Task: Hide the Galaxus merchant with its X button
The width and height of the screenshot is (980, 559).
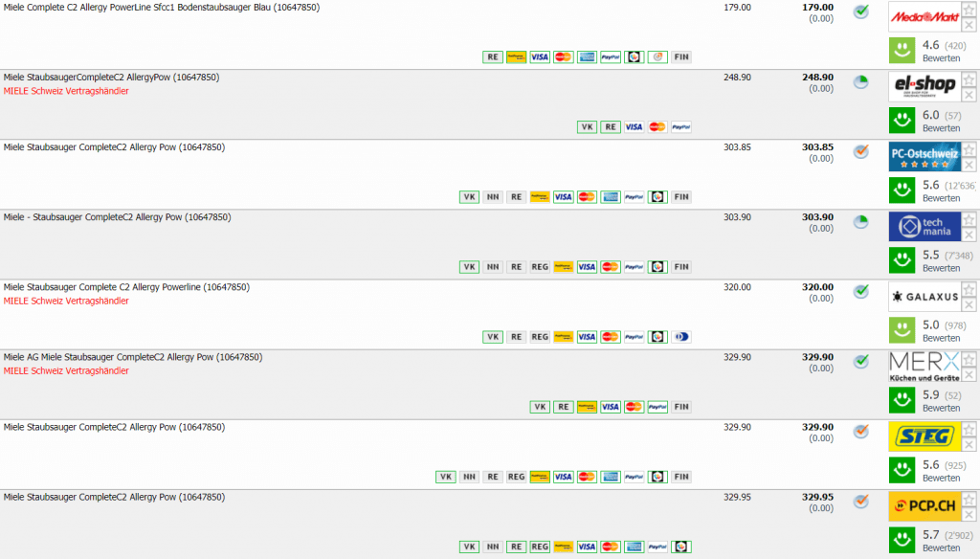Action: click(x=969, y=304)
